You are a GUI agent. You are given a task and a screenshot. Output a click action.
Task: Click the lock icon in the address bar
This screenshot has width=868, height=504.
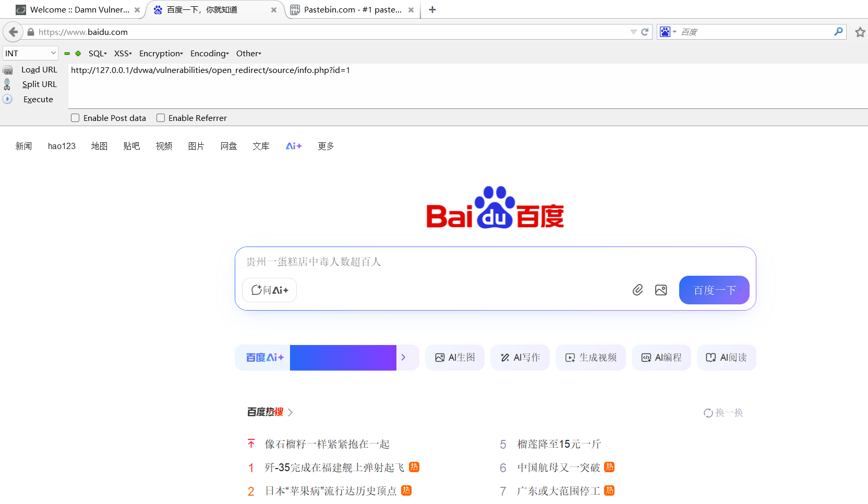pos(31,32)
